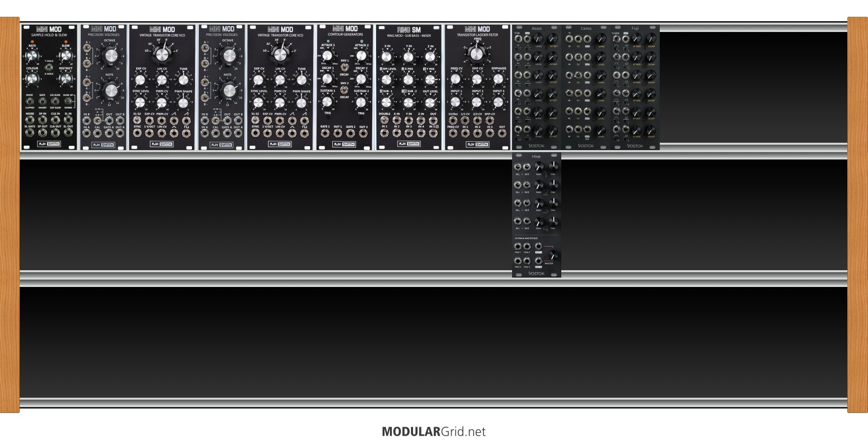Click the PAN 4 jack on Hive

click(x=527, y=260)
